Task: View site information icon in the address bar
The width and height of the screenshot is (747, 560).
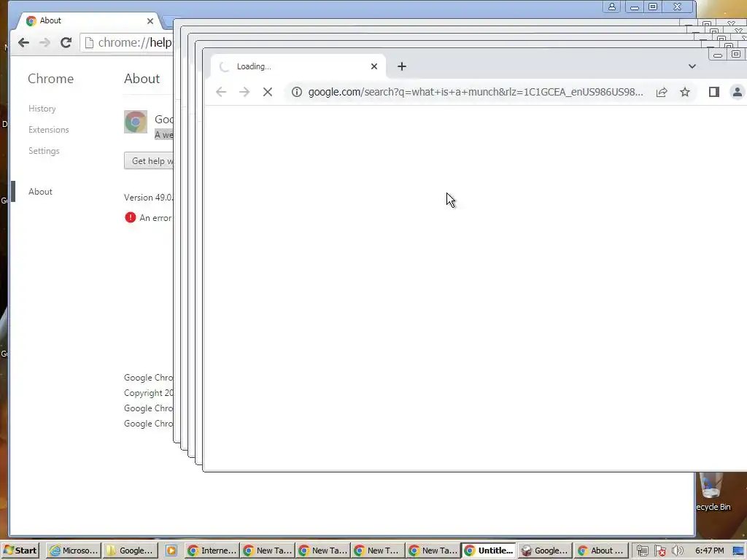Action: pos(297,92)
